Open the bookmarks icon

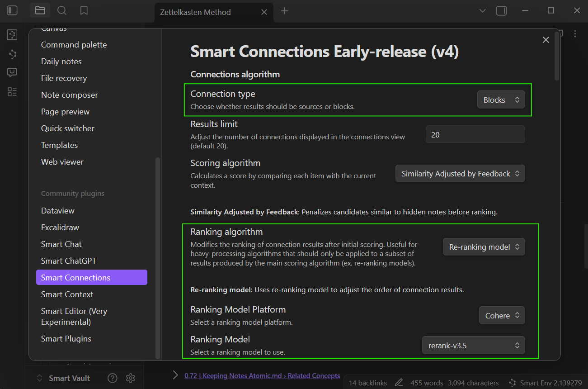coord(84,10)
